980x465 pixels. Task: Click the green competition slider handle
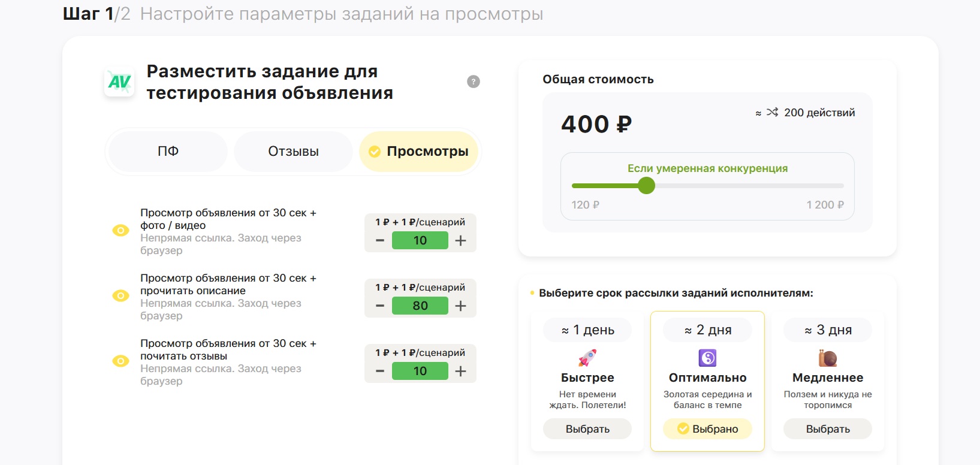point(646,186)
